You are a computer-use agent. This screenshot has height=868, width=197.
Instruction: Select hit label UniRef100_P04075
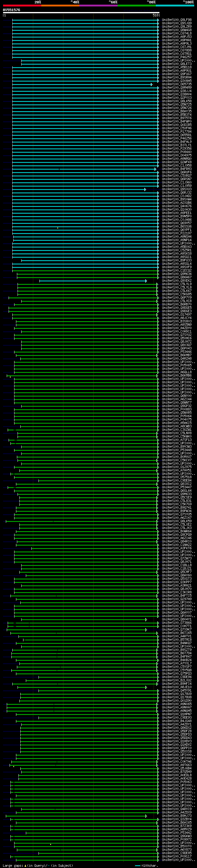pos(177,419)
